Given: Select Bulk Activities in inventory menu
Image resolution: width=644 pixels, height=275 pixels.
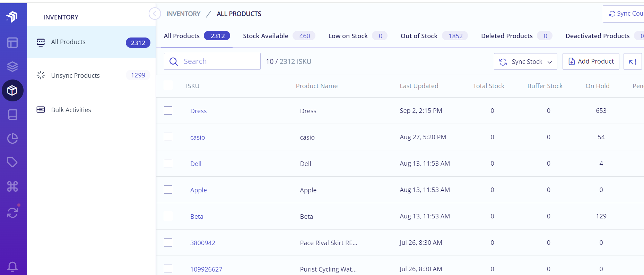Looking at the screenshot, I should 92,110.
